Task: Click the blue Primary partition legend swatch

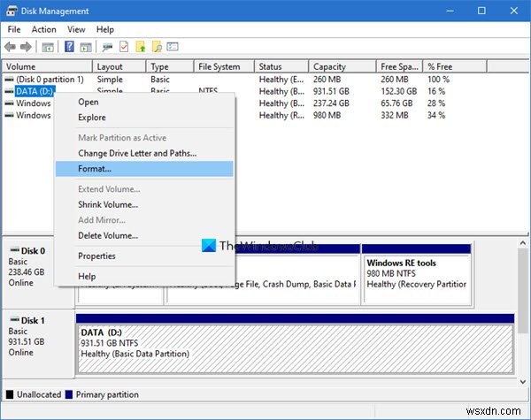Action: pyautogui.click(x=69, y=394)
